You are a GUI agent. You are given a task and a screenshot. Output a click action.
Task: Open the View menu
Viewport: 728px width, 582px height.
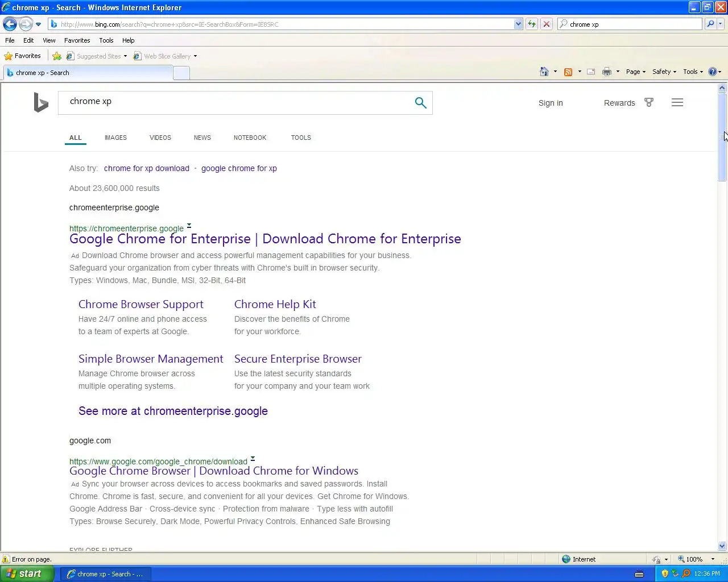(x=49, y=40)
